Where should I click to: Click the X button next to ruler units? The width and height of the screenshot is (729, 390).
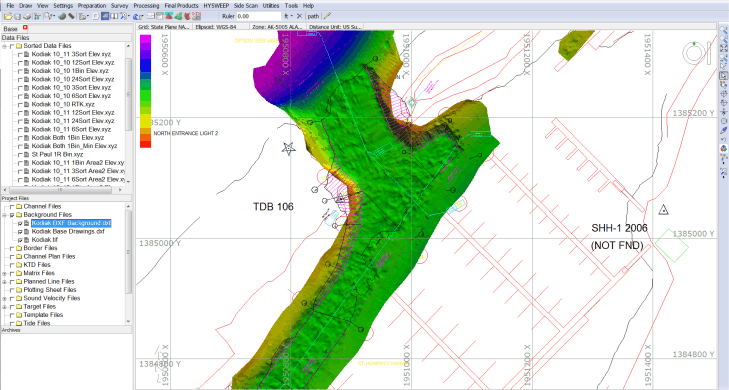pyautogui.click(x=299, y=16)
